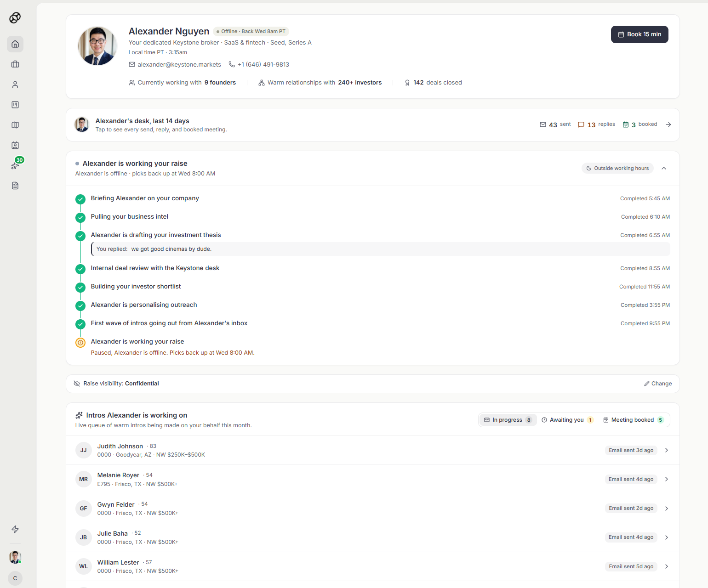Screen dimensions: 708x588
Task: Click Alexander Nguyen's profile photo
Action: (97, 46)
